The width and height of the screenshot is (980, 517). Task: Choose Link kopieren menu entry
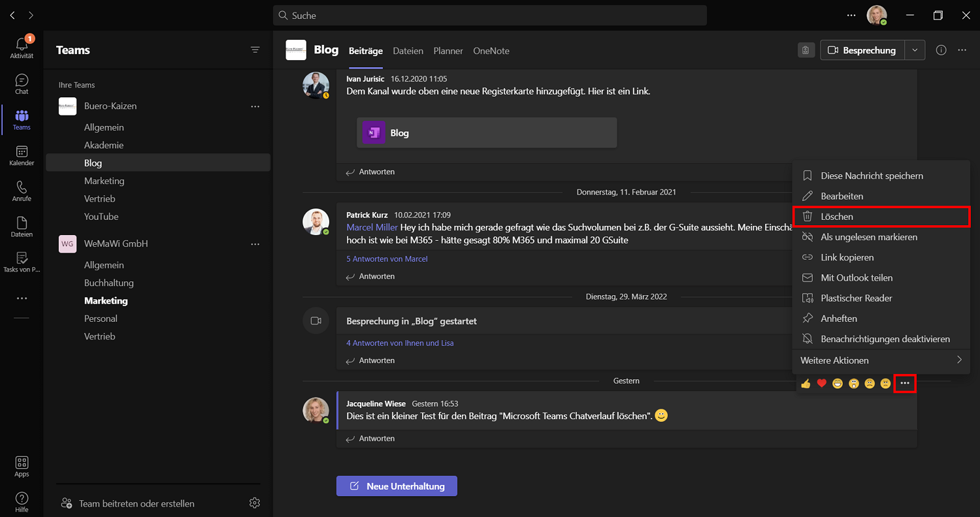click(881, 257)
